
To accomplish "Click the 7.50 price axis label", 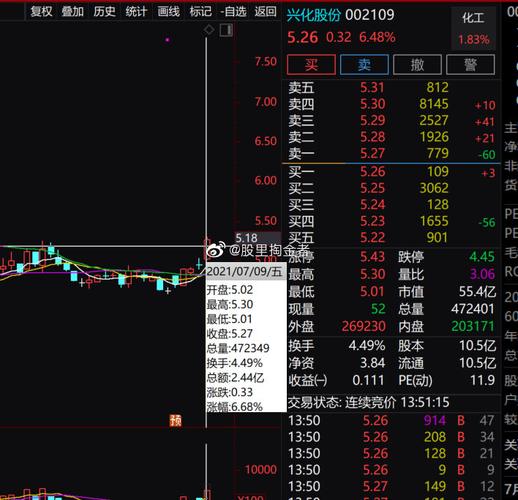I will pyautogui.click(x=266, y=62).
